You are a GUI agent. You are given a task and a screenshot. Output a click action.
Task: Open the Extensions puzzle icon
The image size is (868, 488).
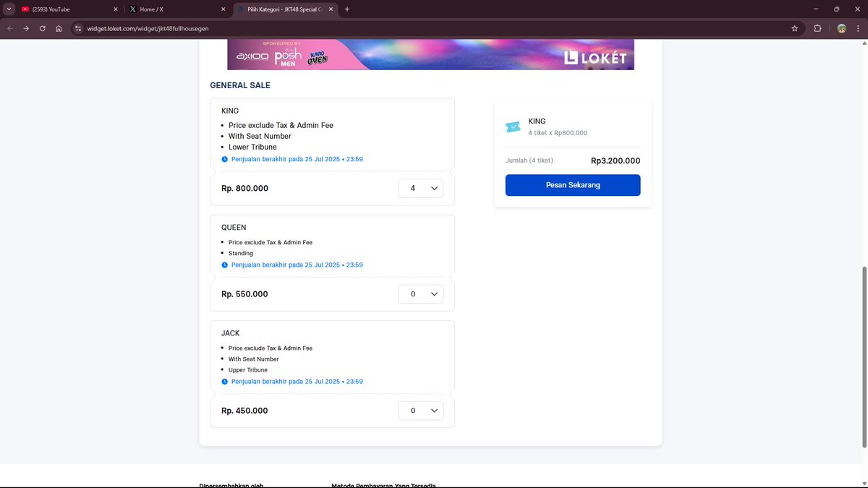(818, 28)
